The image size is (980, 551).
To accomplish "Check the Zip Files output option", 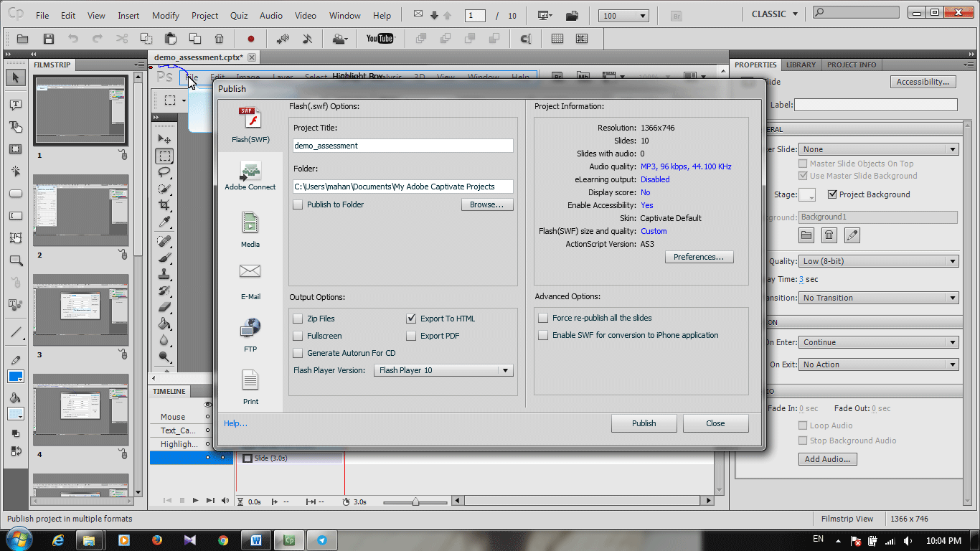I will pyautogui.click(x=298, y=319).
